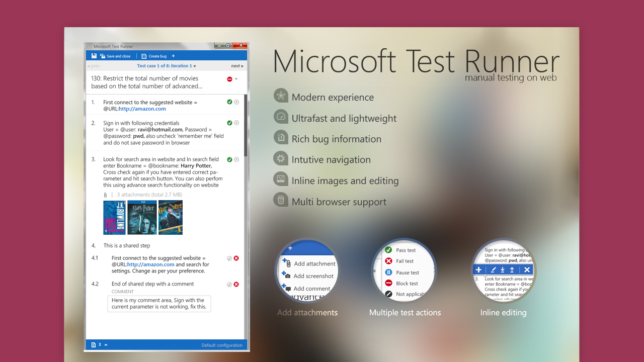
Task: Mark step 2 as passed
Action: (x=229, y=123)
